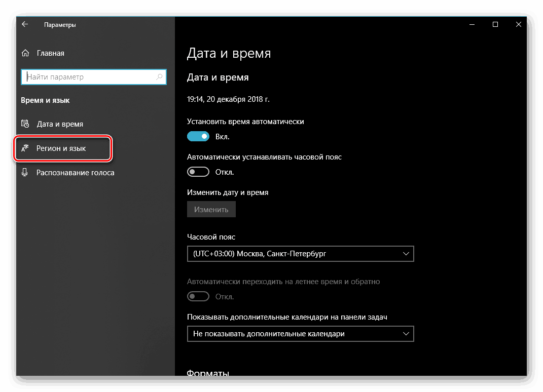This screenshot has height=392, width=543.
Task: Click the back arrow in Параметры
Action: pyautogui.click(x=24, y=24)
